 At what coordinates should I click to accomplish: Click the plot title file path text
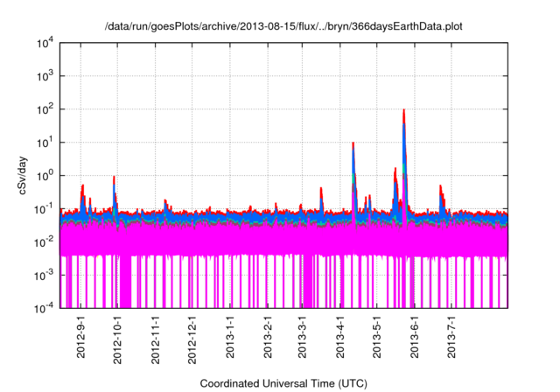click(283, 25)
